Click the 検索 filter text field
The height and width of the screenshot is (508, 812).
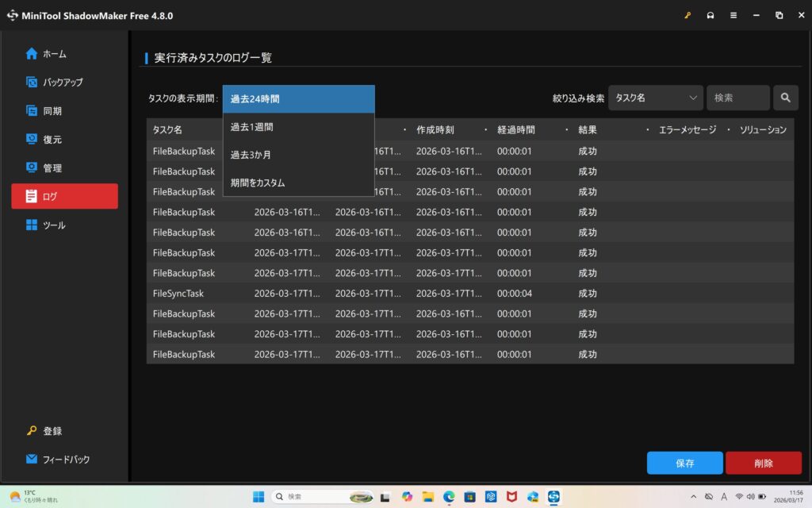[737, 98]
